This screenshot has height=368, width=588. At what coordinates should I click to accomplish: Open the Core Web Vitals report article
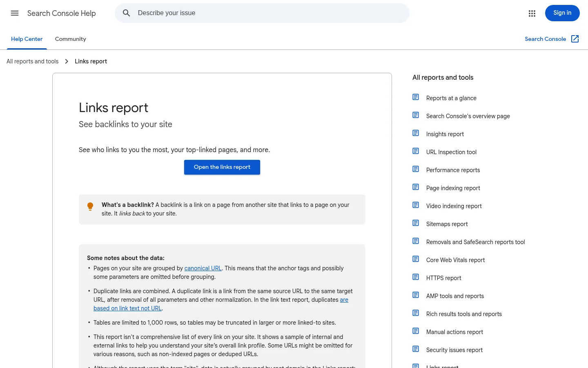pyautogui.click(x=455, y=260)
